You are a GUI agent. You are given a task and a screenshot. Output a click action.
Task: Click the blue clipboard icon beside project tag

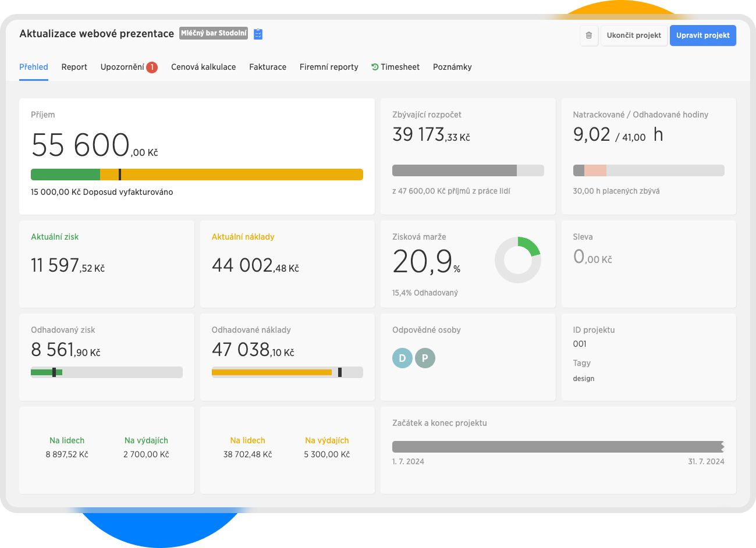[258, 34]
